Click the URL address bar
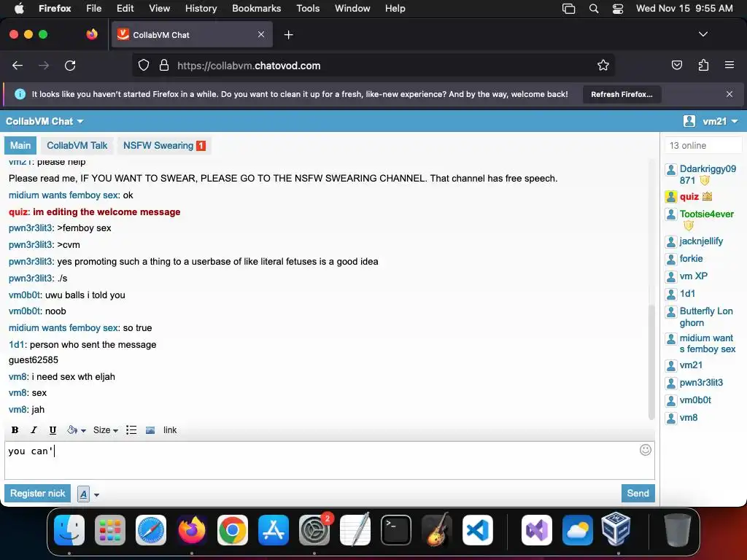This screenshot has width=747, height=560. coord(373,65)
